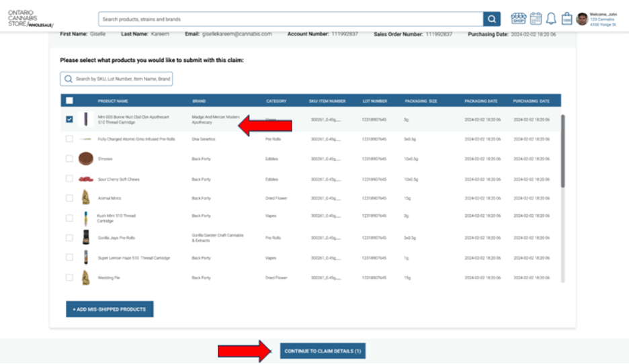Click Sour Cherry Soft Chews thumbnail
The height and width of the screenshot is (364, 629).
tap(85, 179)
